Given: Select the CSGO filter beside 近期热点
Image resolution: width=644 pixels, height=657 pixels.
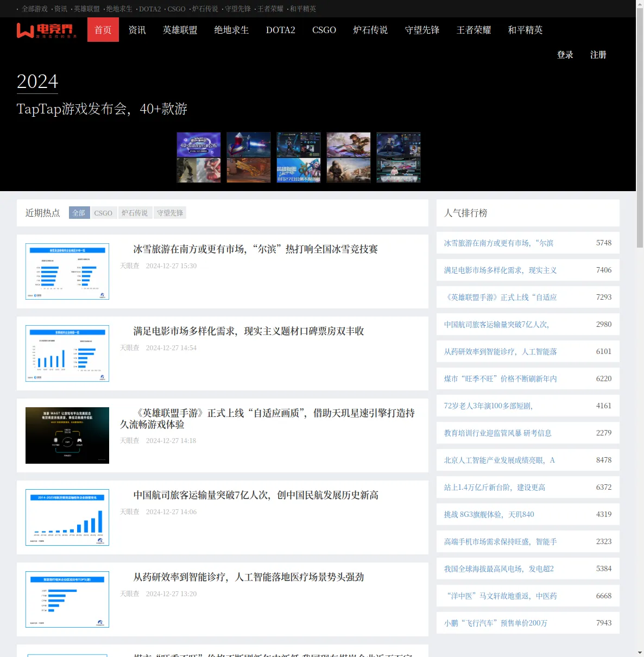Looking at the screenshot, I should pos(103,213).
